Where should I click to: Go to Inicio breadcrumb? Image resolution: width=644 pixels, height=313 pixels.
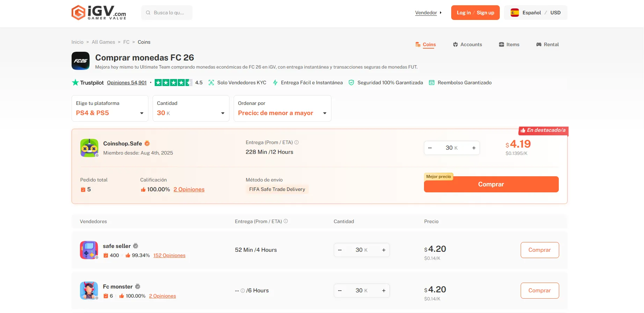(x=78, y=42)
